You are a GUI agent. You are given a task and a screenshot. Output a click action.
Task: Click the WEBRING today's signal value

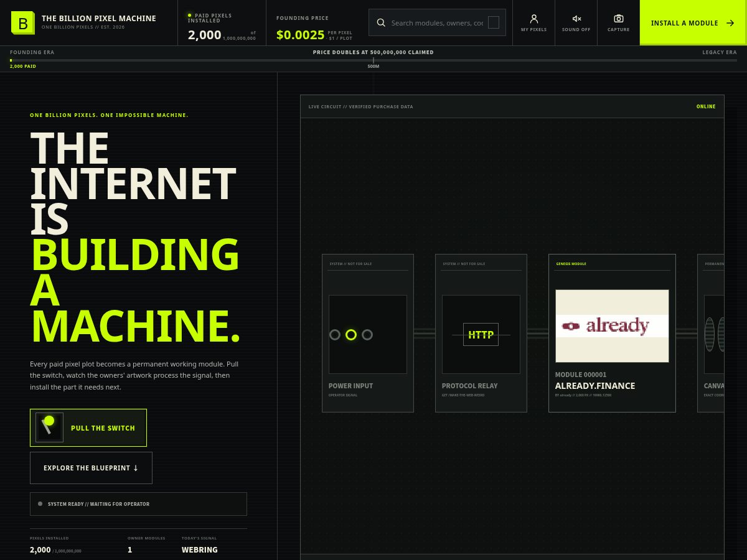point(200,550)
